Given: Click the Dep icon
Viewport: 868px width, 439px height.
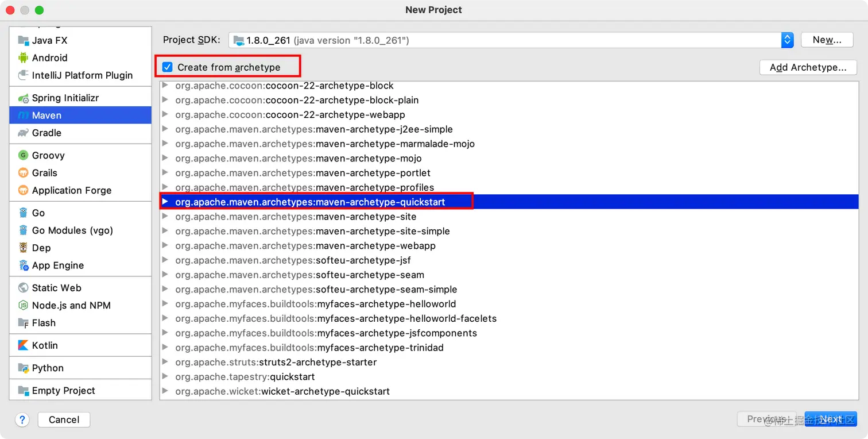Looking at the screenshot, I should [24, 248].
